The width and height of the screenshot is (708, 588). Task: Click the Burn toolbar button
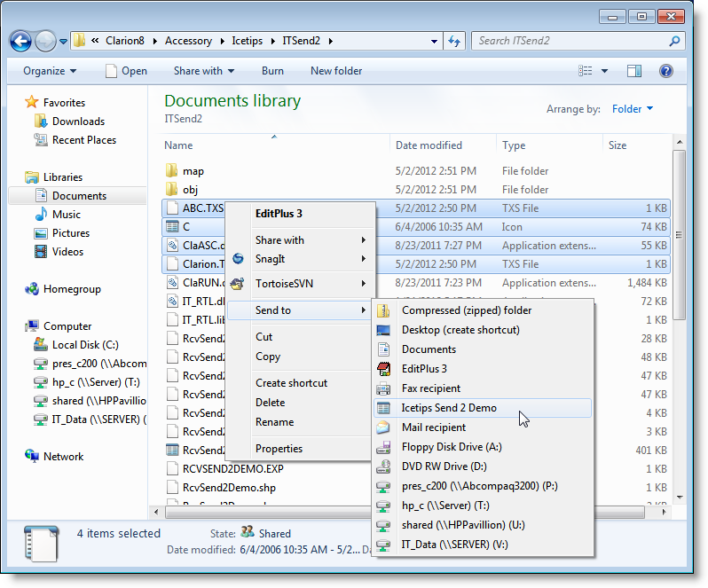(x=272, y=71)
